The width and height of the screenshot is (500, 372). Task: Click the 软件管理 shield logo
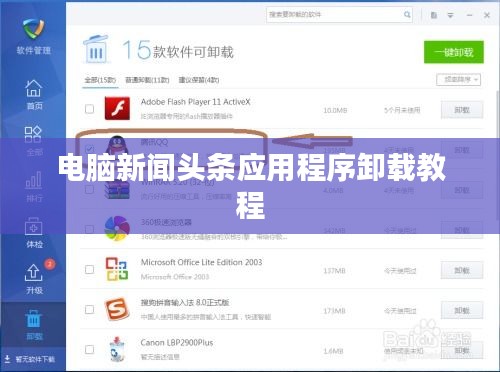coord(33,29)
